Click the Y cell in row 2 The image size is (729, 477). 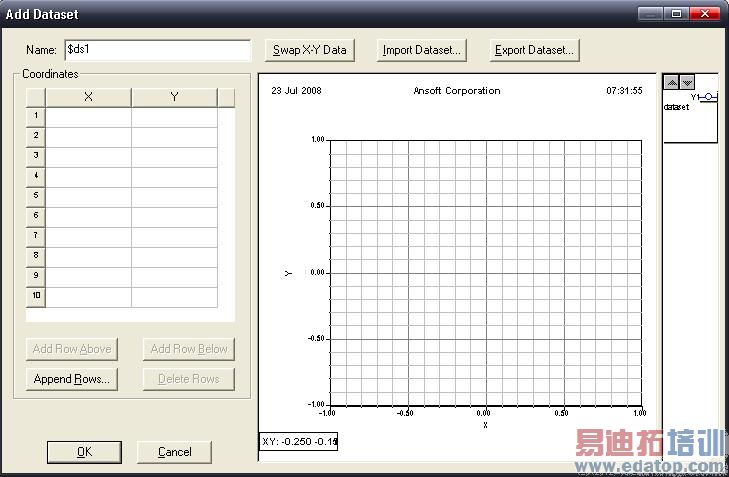coord(174,137)
